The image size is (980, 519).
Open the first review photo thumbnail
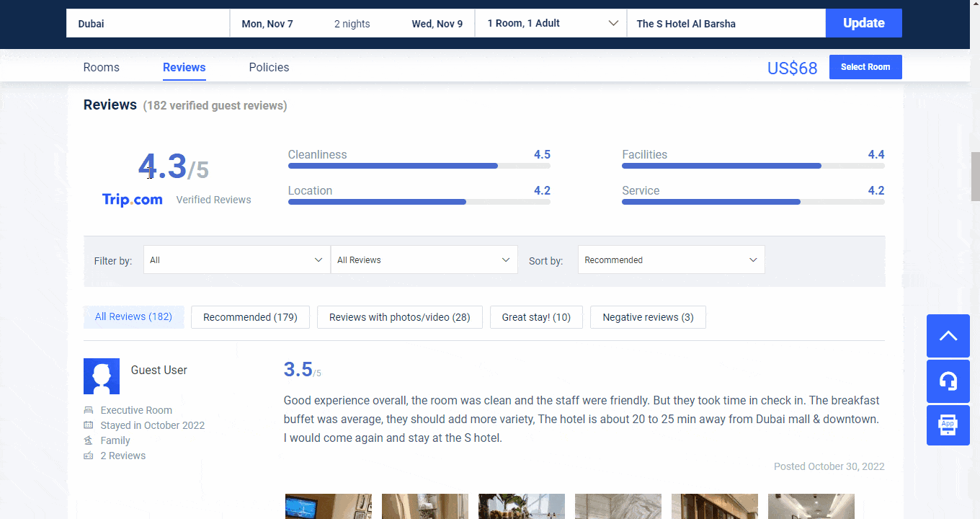(x=329, y=506)
